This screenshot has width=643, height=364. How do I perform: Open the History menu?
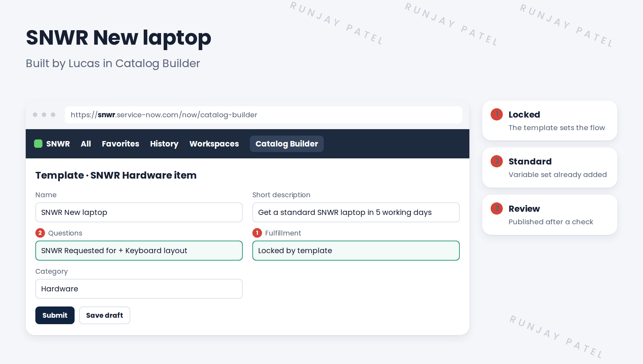[x=164, y=144]
